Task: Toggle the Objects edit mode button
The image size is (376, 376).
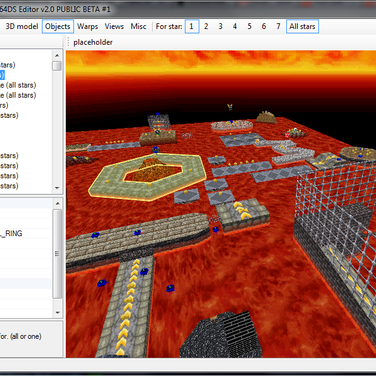Action: (58, 26)
